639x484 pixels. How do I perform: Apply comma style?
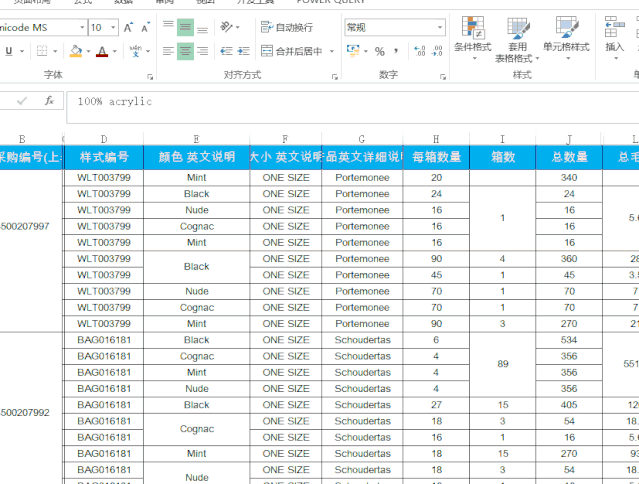tap(396, 51)
